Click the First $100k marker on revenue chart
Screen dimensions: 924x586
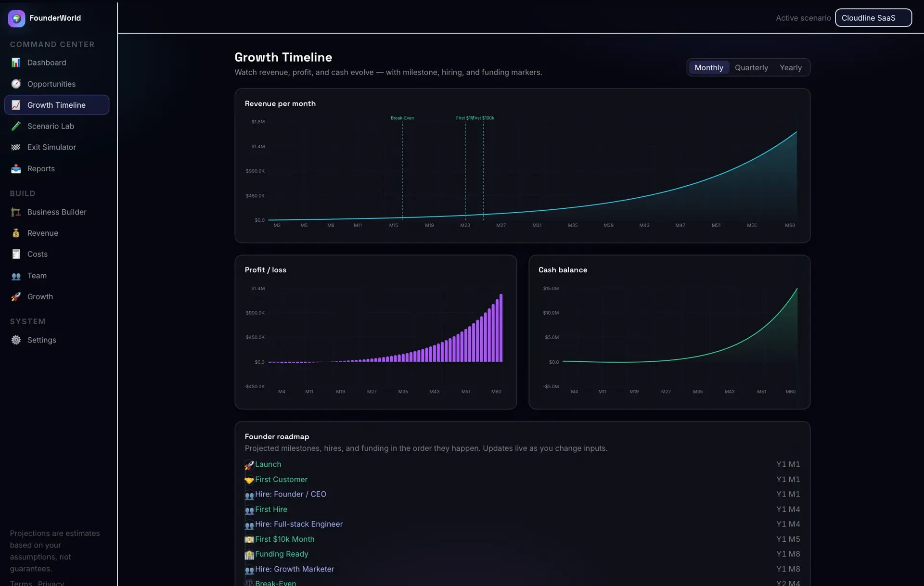coord(484,118)
